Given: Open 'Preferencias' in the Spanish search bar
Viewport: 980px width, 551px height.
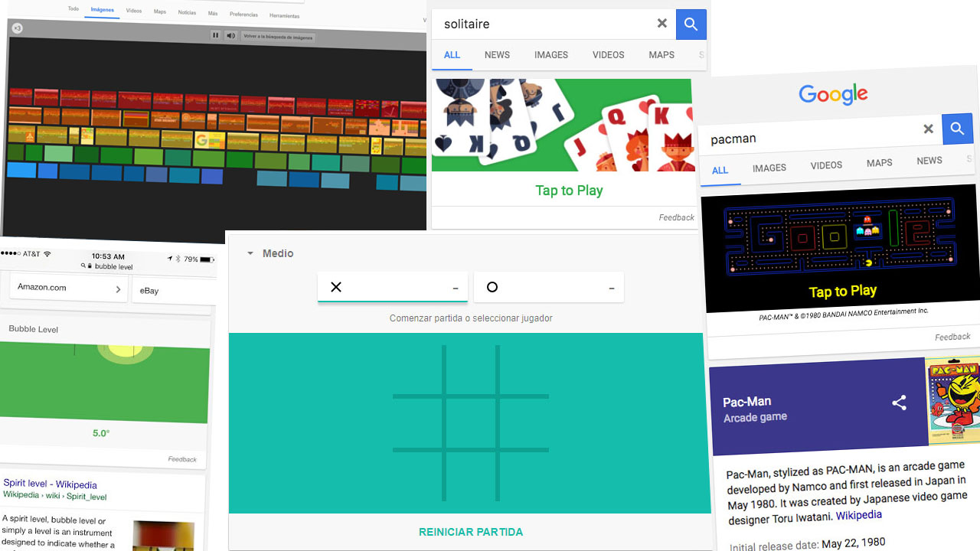Looking at the screenshot, I should pos(243,14).
